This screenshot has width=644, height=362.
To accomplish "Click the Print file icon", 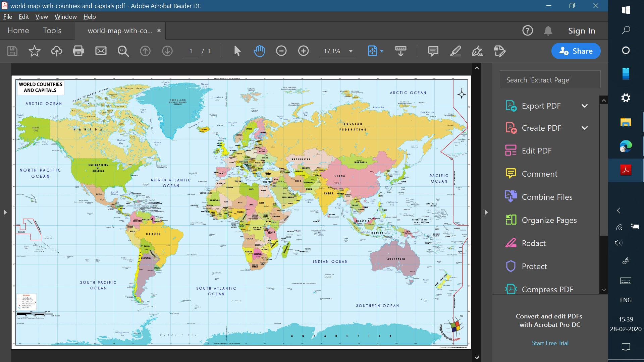I will 78,51.
